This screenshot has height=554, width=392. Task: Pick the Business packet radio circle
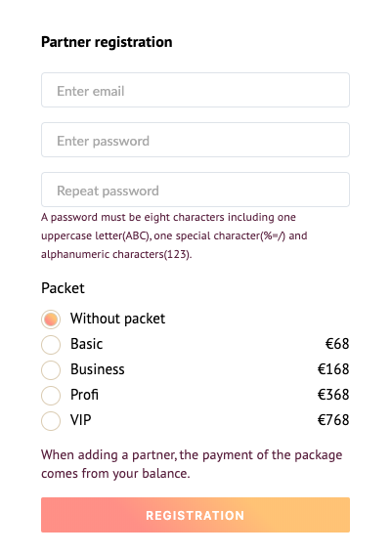pos(51,370)
